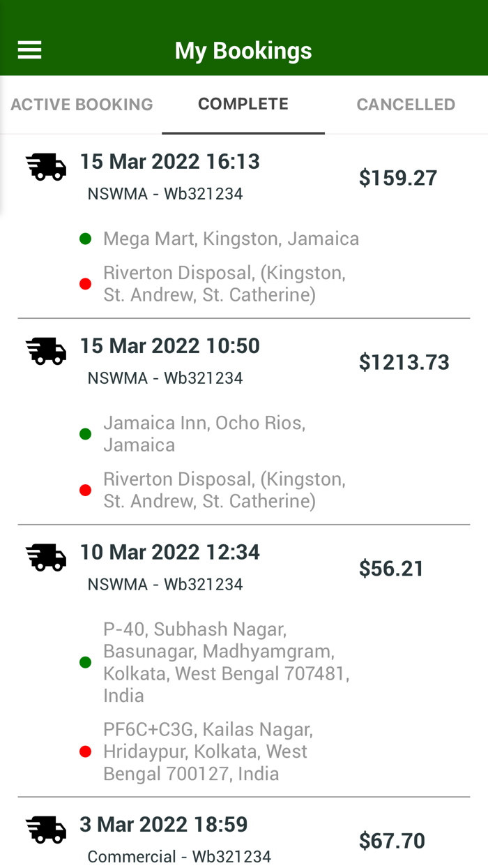Viewport: 488px width, 868px height.
Task: Open the hamburger navigation menu
Action: tap(29, 49)
